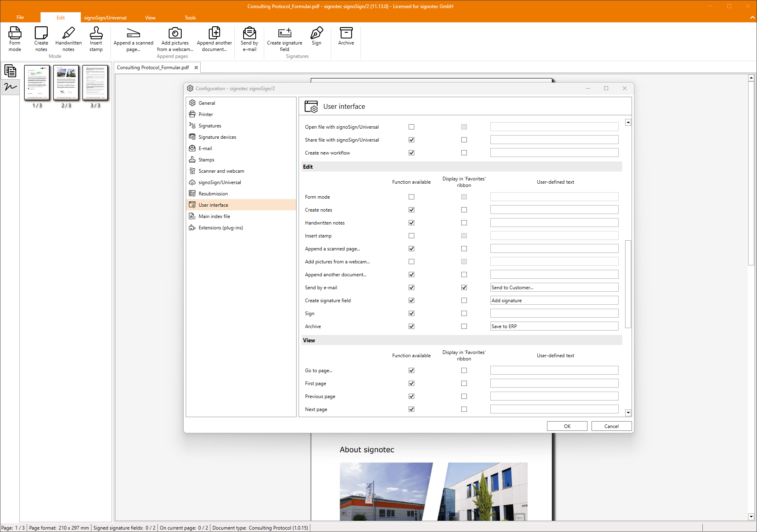Switch to the Tools ribbon tab

(x=190, y=17)
